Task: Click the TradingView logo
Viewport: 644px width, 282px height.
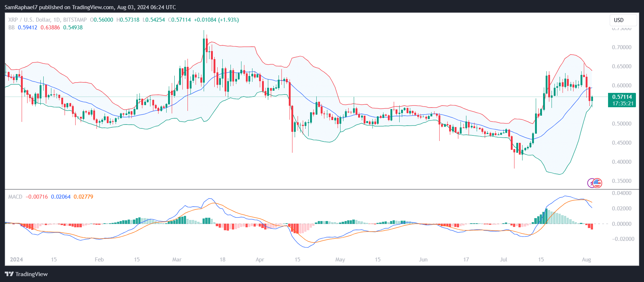Action: [26, 274]
